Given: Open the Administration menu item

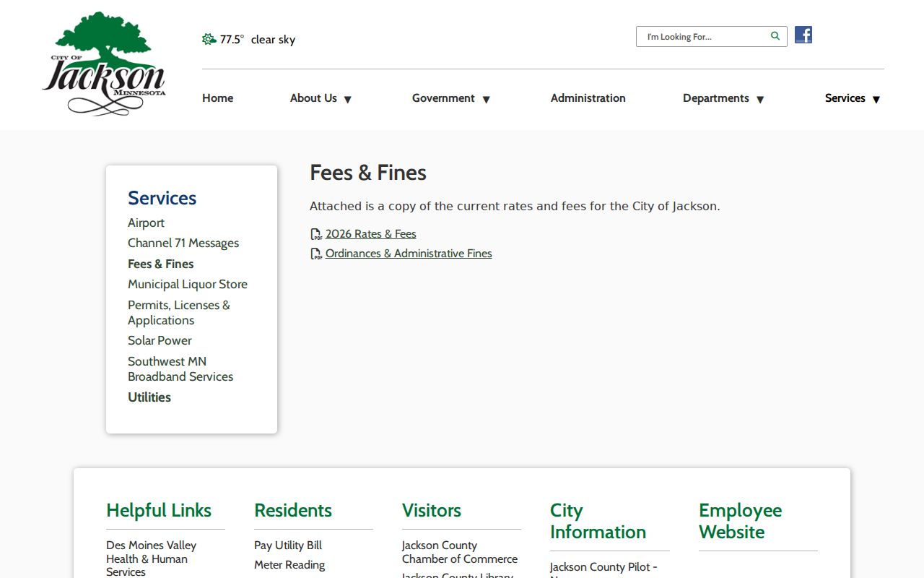Looking at the screenshot, I should (x=588, y=98).
